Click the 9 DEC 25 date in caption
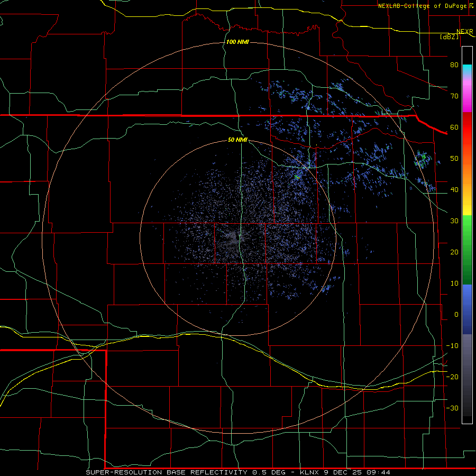Viewport: 476px width, 476px height. pyautogui.click(x=342, y=472)
